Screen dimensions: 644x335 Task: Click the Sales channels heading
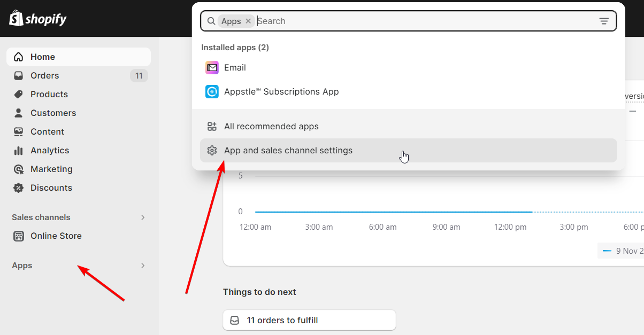click(41, 217)
